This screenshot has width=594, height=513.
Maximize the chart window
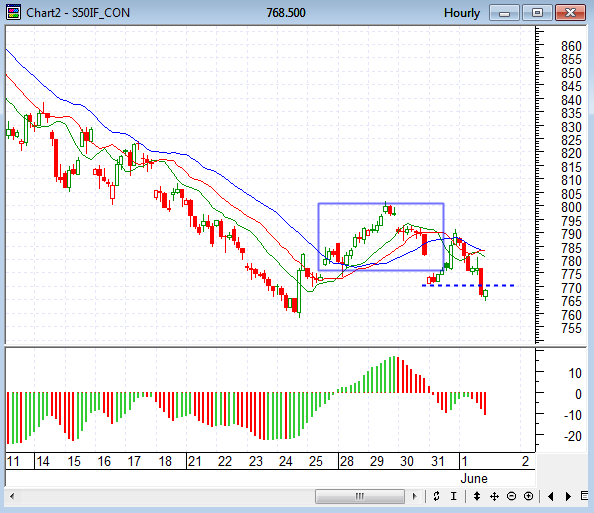[x=537, y=13]
